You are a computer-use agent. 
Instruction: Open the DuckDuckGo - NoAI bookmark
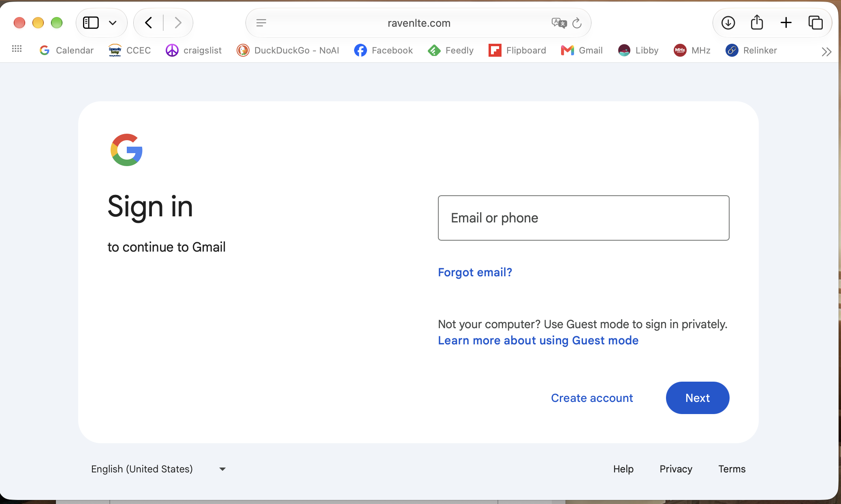click(288, 50)
